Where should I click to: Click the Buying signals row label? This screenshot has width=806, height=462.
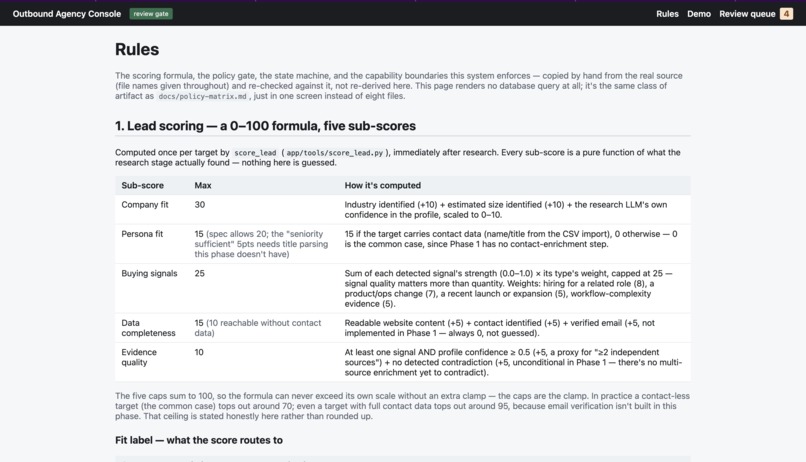(x=149, y=273)
